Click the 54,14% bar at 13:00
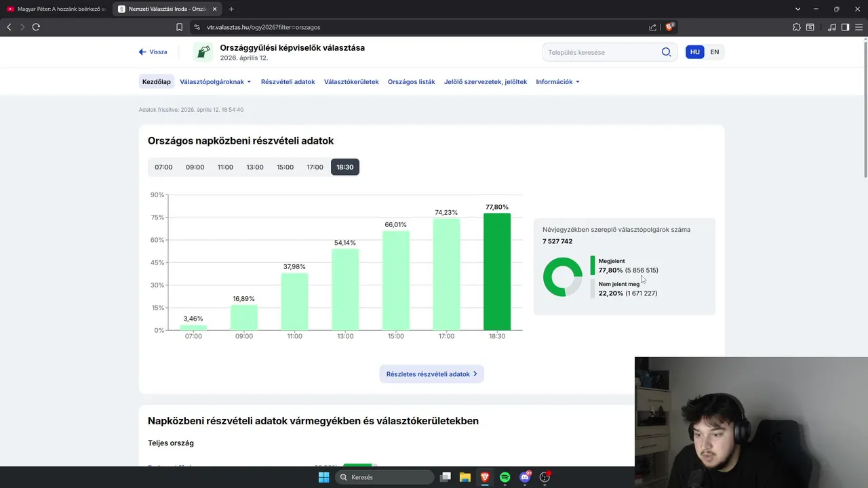 pos(345,289)
